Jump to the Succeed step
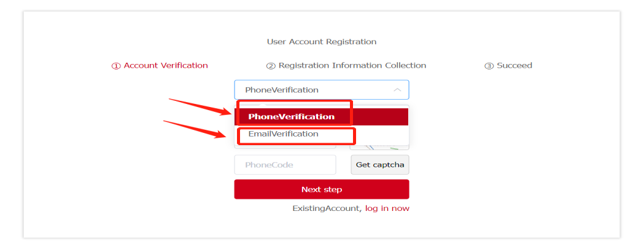This screenshot has height=246, width=644. point(514,65)
